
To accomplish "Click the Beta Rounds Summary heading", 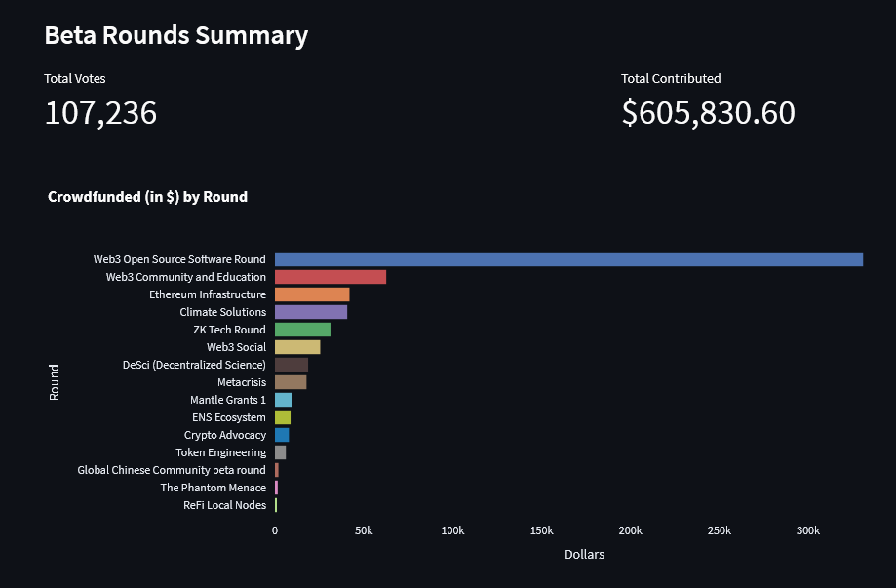I will [x=176, y=36].
